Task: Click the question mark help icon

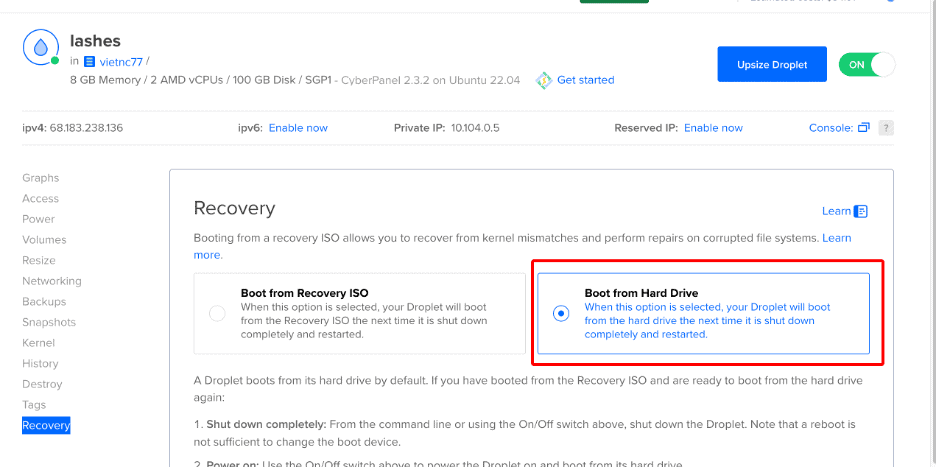Action: coord(886,128)
